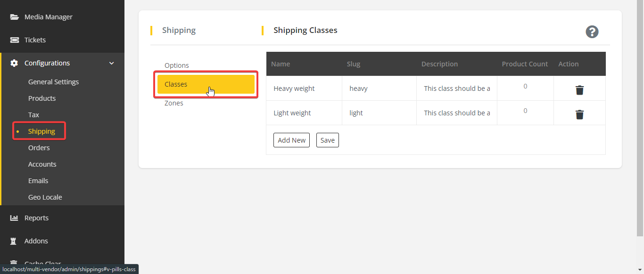Open Emails configuration

point(38,181)
